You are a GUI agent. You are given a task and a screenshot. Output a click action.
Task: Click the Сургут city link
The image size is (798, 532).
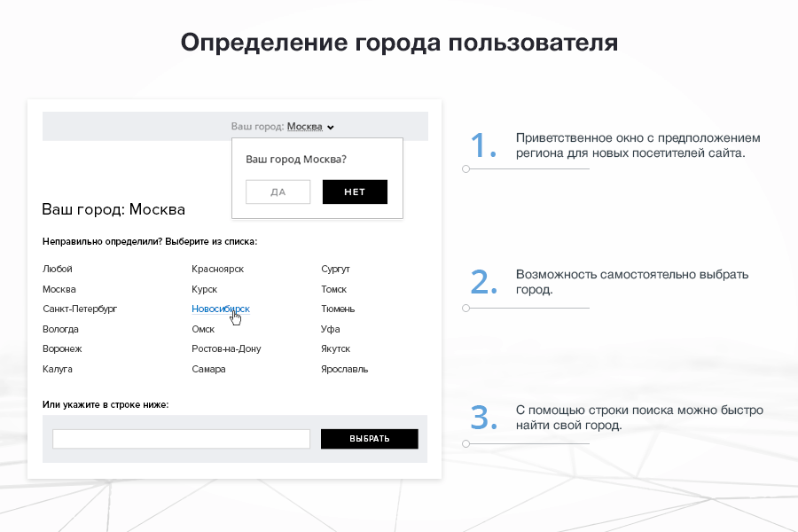click(x=334, y=269)
